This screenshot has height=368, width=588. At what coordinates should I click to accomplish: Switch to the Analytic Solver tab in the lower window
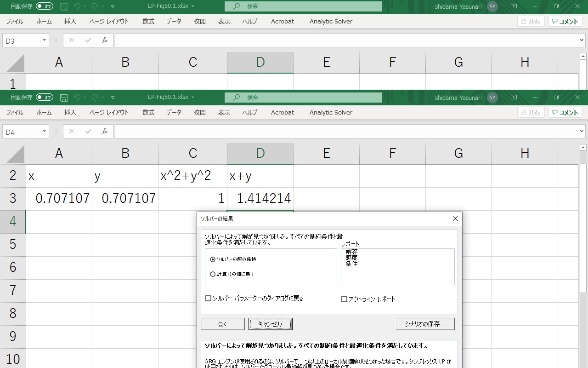(331, 112)
